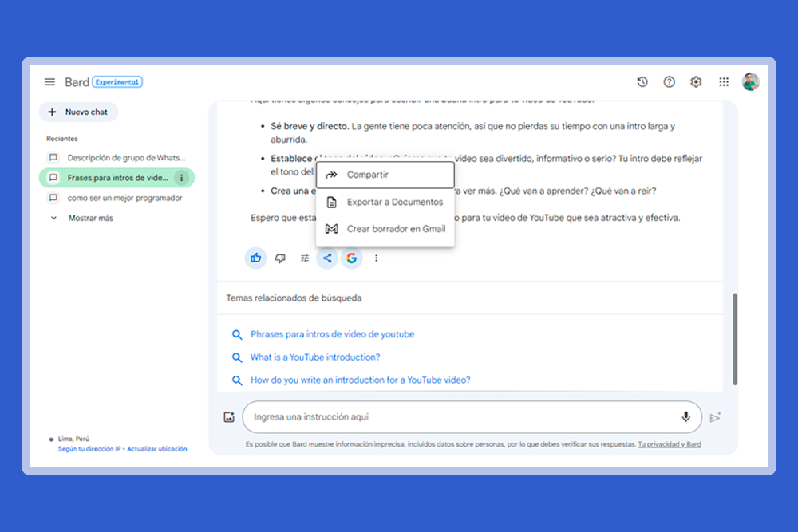
Task: Click 'Según tu dirección IP' link
Action: pyautogui.click(x=89, y=449)
